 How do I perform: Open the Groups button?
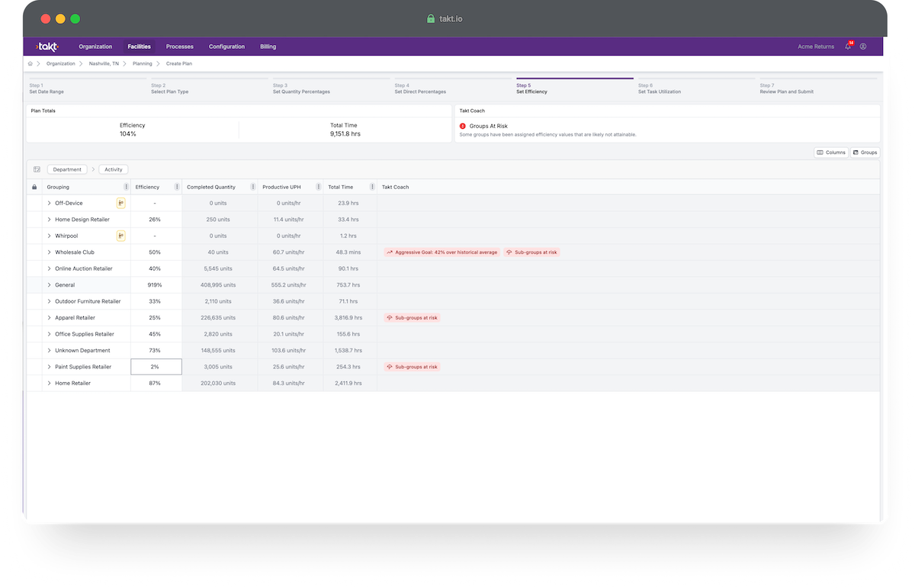point(865,153)
